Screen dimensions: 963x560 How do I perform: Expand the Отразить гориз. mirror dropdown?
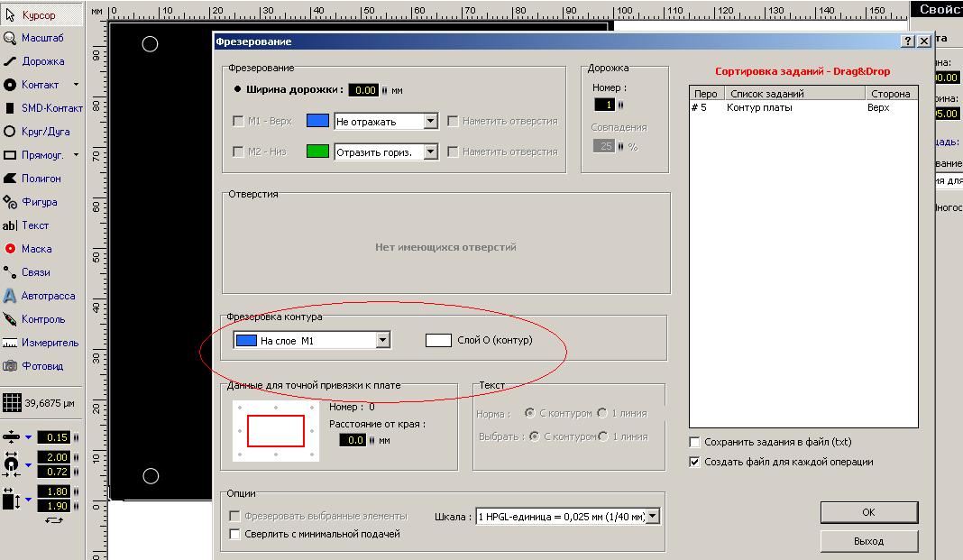click(430, 151)
